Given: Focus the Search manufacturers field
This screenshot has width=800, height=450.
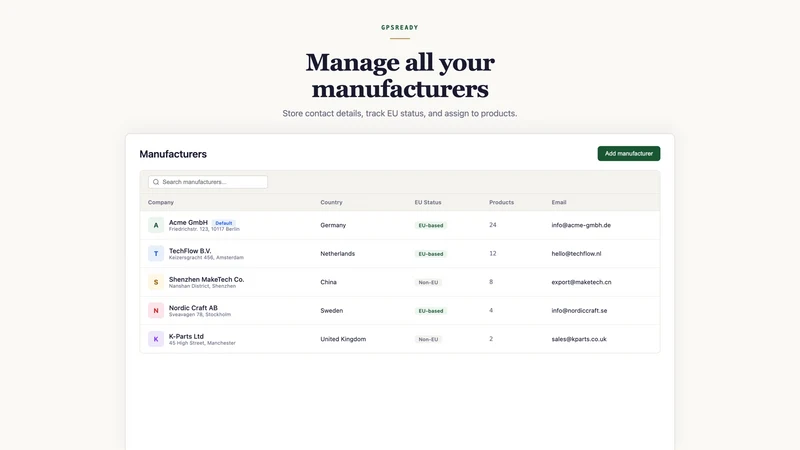Looking at the screenshot, I should pos(208,182).
